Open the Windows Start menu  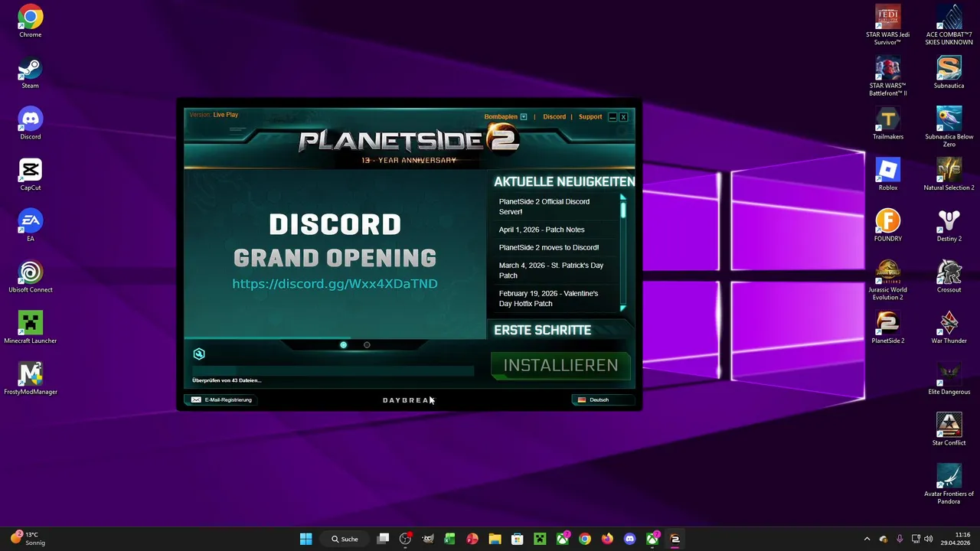click(305, 539)
